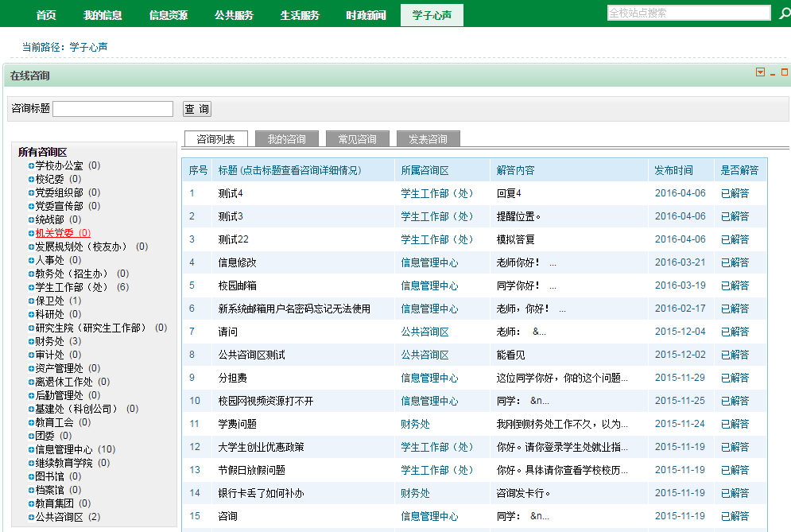Open the 测试4 consultation title

pyautogui.click(x=231, y=193)
